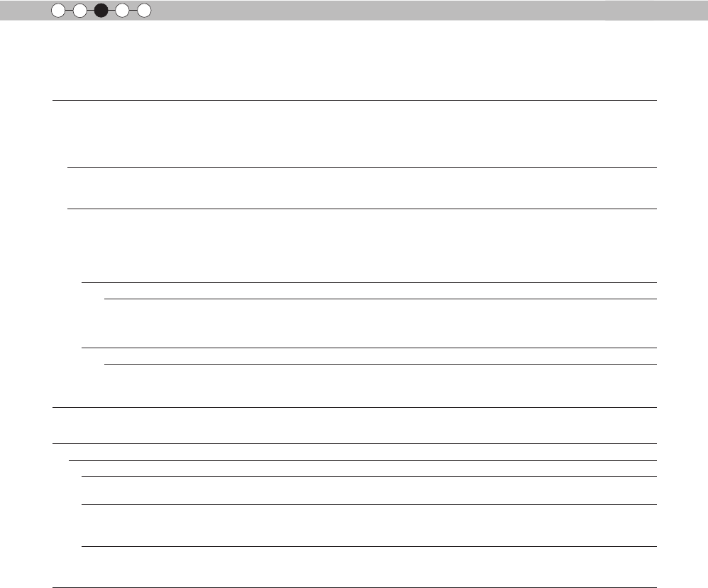Viewport: 708px width, 588px height.
Task: Select the second step circle in progress indicator
Action: [x=80, y=11]
